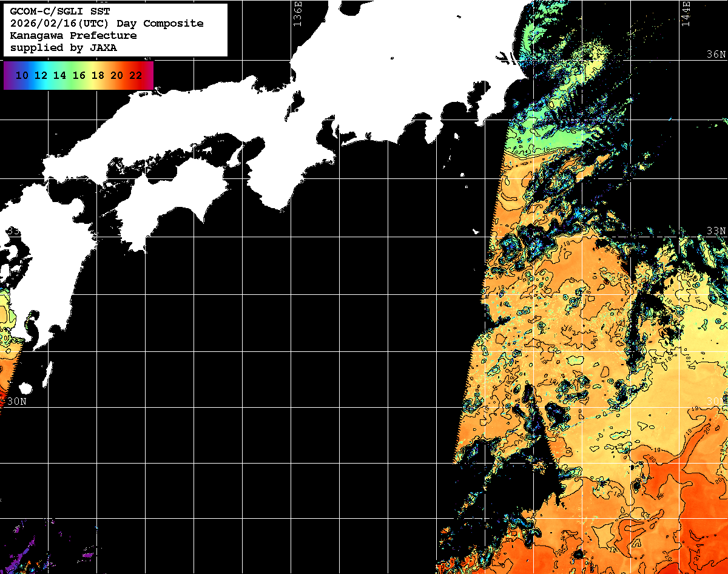Pick the 16 degree value on color legend

(x=79, y=76)
